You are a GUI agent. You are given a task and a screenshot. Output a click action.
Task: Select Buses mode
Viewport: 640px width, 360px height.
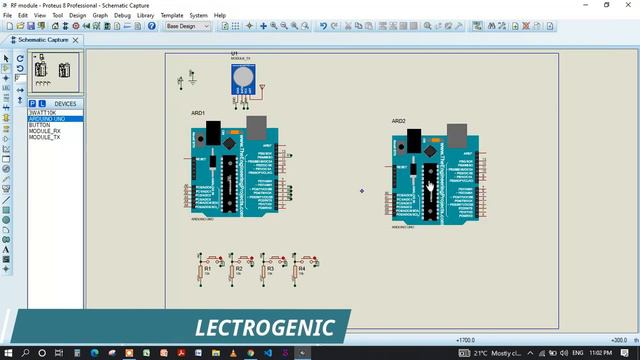pyautogui.click(x=6, y=108)
